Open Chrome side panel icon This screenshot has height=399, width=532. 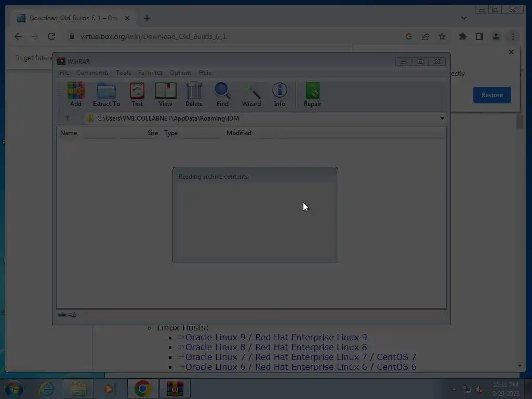[x=479, y=36]
